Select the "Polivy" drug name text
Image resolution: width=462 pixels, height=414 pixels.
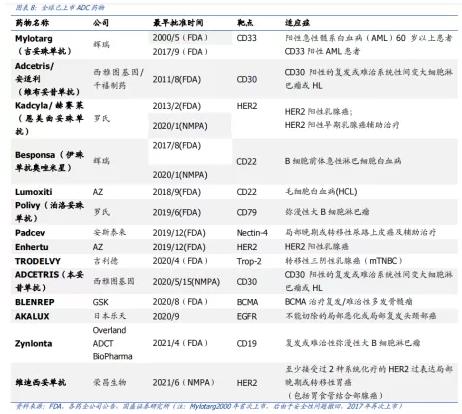coord(28,205)
